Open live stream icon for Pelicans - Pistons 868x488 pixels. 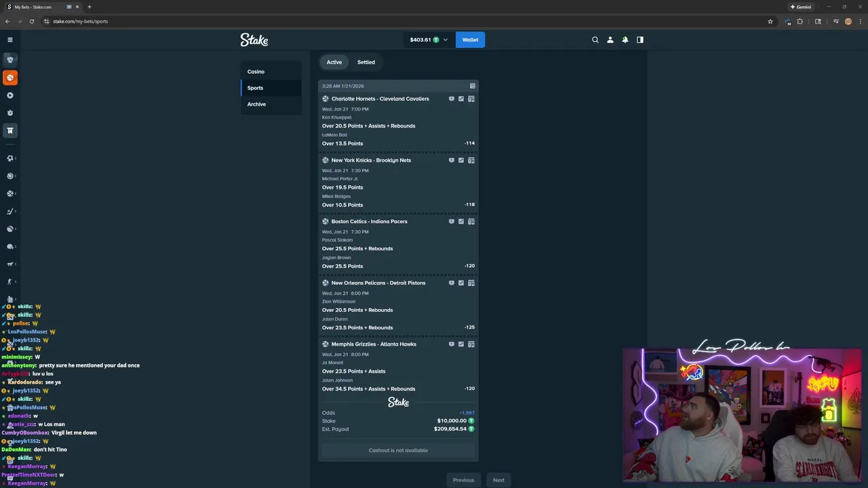coord(452,283)
